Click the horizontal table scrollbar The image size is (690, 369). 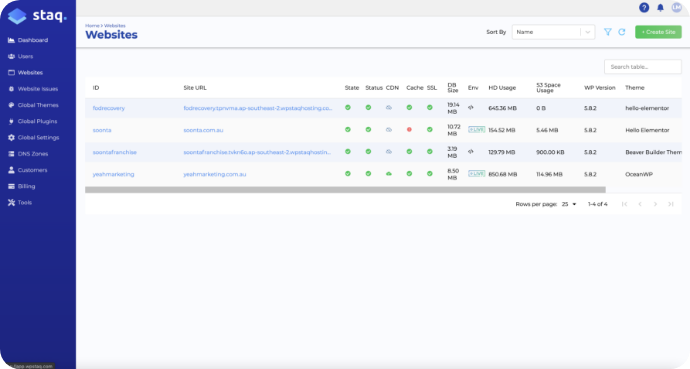(345, 190)
